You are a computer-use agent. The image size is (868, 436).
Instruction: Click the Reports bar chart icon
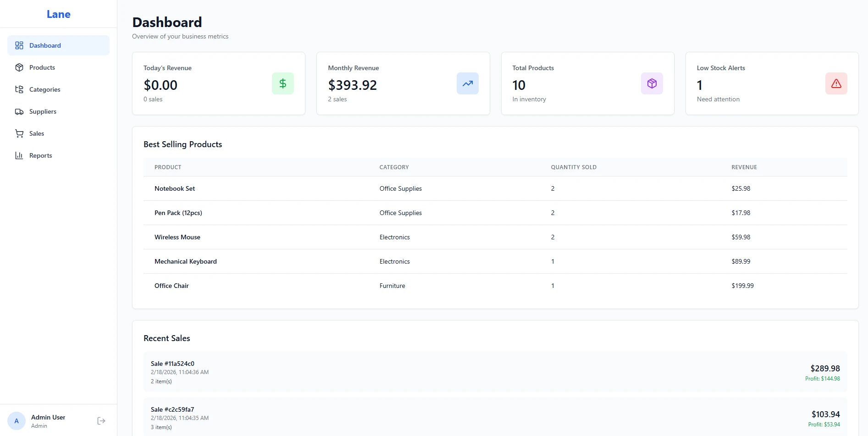point(19,155)
